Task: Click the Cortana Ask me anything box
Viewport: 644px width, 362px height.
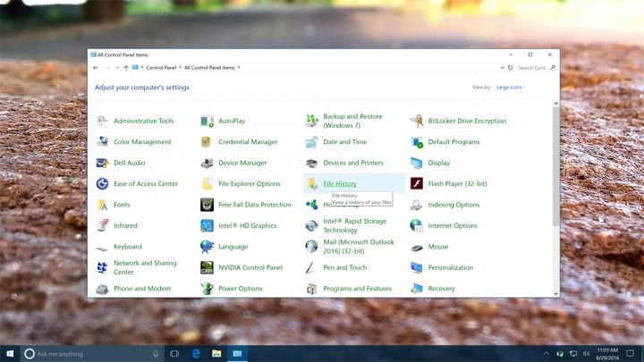Action: pos(92,354)
